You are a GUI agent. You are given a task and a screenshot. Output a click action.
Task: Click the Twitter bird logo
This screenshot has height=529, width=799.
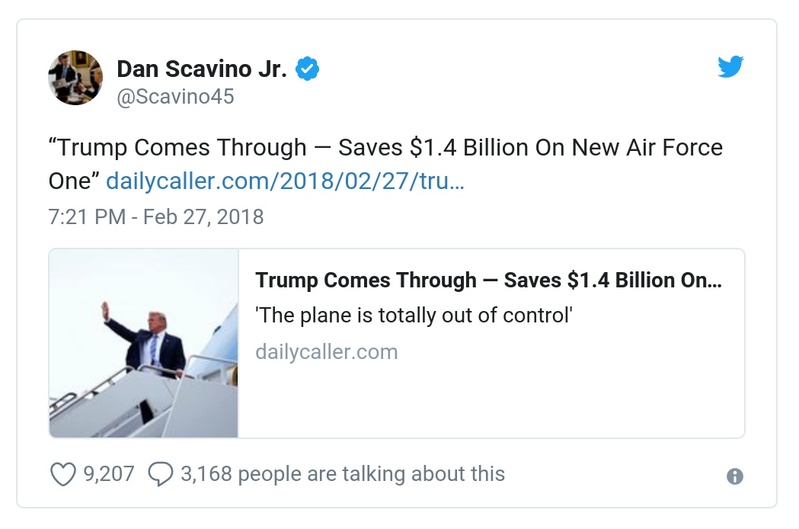pos(731,68)
